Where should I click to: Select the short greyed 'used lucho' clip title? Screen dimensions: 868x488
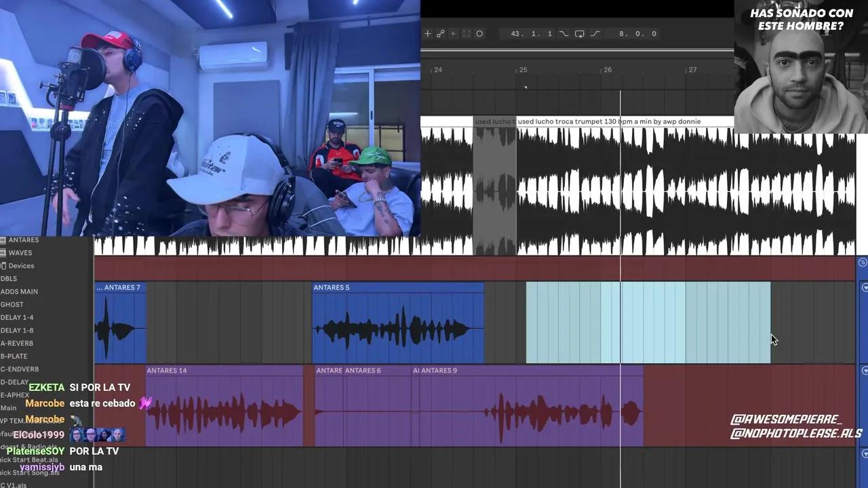[x=494, y=121]
